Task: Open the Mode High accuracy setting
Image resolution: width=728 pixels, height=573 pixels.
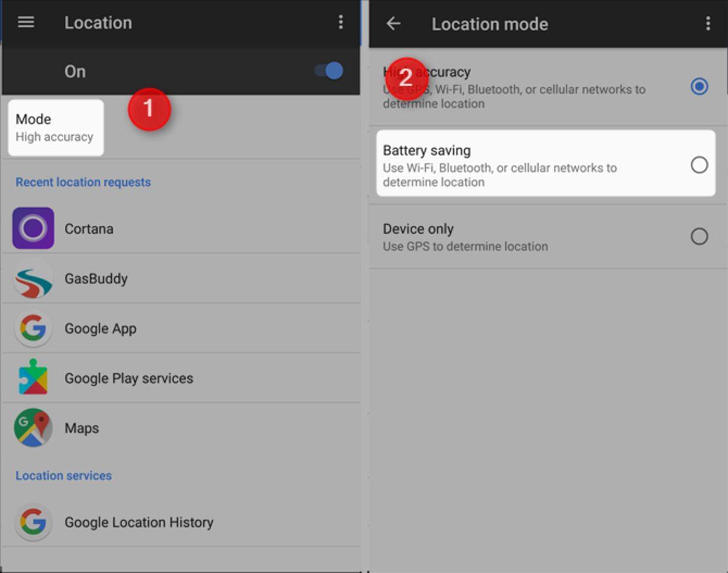Action: [55, 127]
